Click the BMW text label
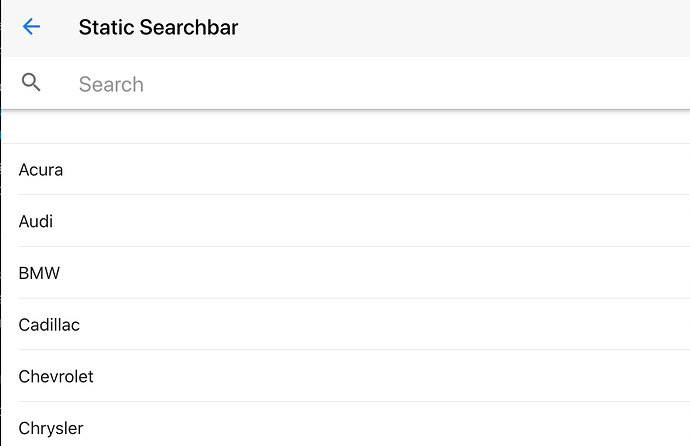 coord(39,273)
